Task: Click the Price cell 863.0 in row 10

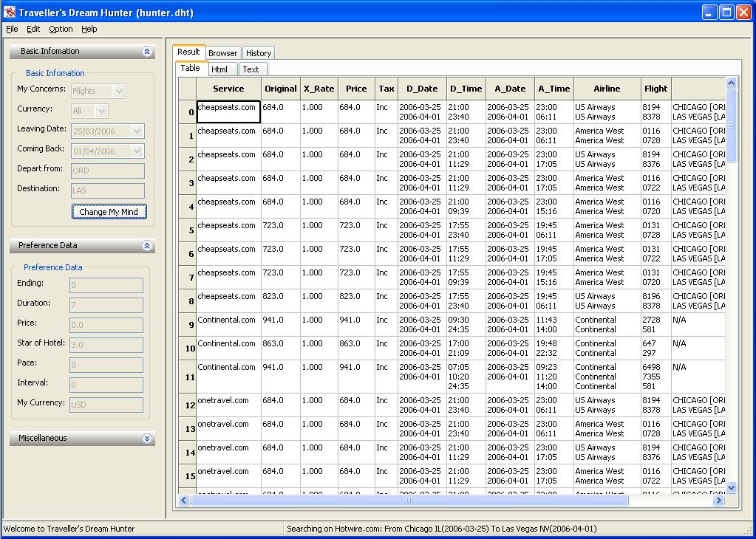Action: [356, 349]
